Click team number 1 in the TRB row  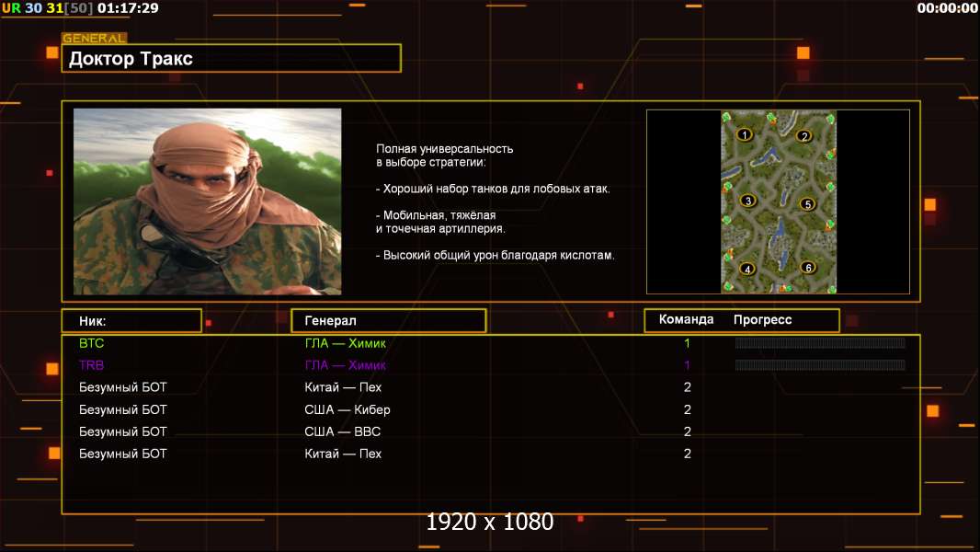click(687, 365)
